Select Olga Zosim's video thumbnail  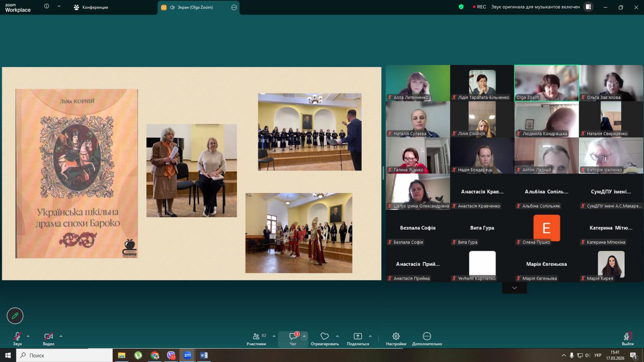point(546,83)
